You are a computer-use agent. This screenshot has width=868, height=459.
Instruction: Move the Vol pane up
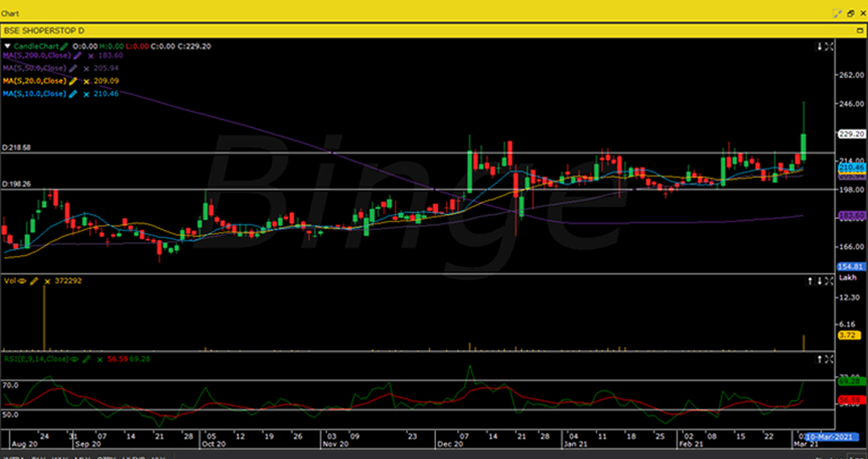click(x=810, y=281)
